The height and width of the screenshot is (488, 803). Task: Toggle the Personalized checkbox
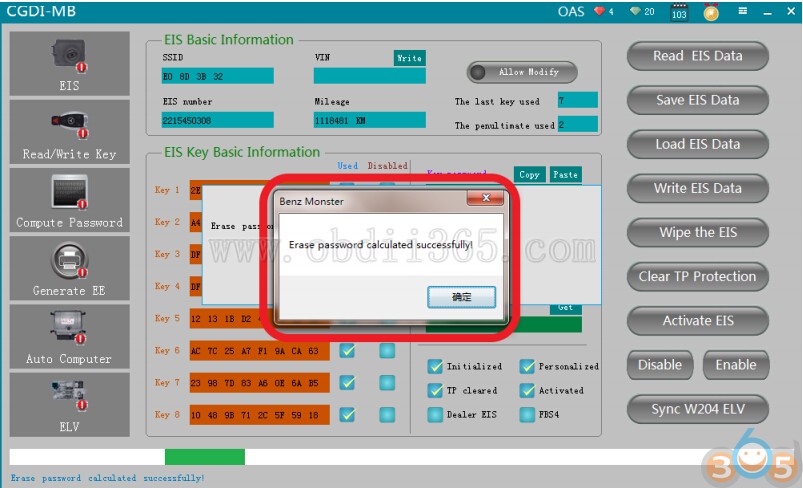point(527,366)
